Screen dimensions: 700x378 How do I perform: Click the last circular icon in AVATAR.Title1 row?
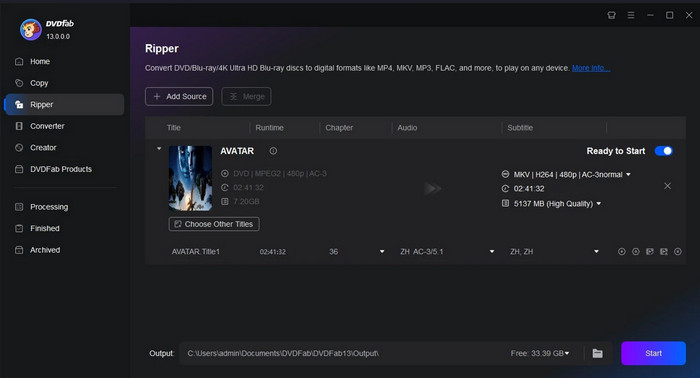(x=678, y=252)
